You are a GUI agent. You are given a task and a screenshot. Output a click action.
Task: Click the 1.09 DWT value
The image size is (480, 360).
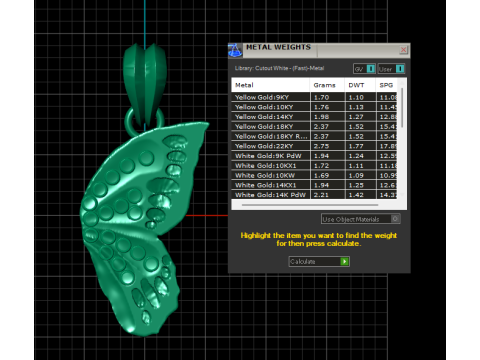click(x=356, y=175)
